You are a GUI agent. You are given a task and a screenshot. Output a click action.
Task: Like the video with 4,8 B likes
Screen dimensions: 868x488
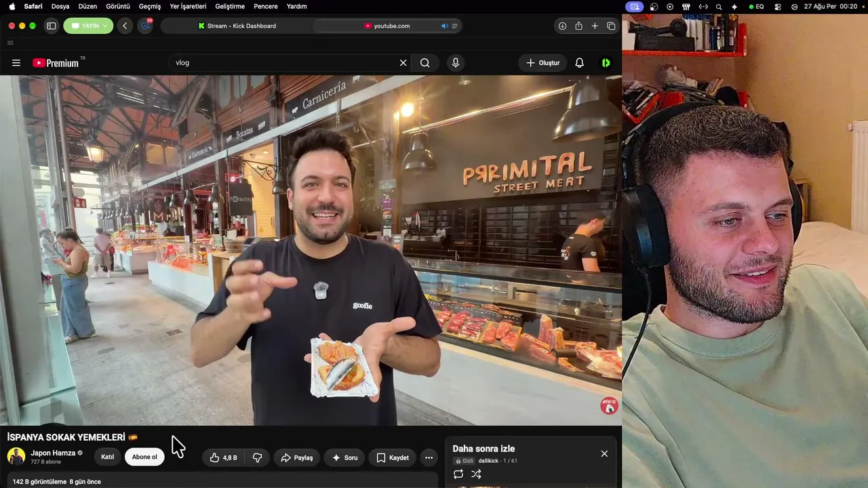tap(224, 457)
